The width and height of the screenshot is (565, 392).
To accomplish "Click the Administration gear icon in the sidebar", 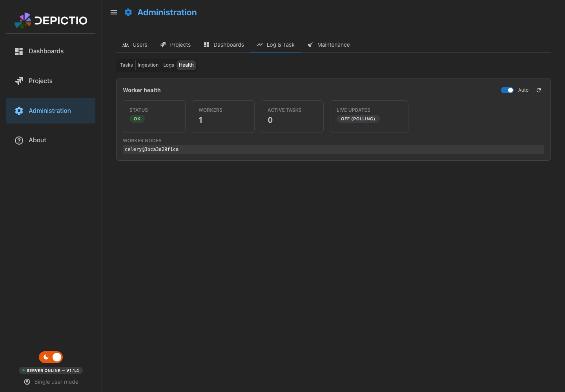I will (19, 111).
